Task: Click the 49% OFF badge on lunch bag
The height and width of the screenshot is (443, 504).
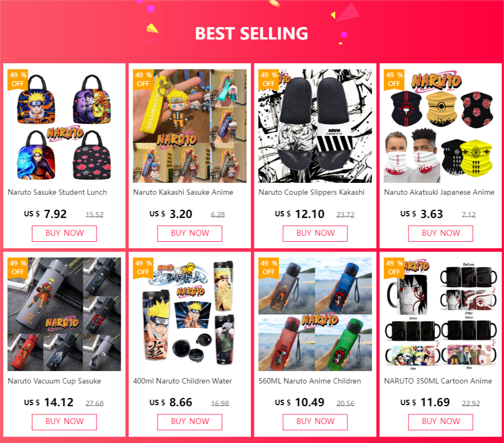Action: click(18, 80)
